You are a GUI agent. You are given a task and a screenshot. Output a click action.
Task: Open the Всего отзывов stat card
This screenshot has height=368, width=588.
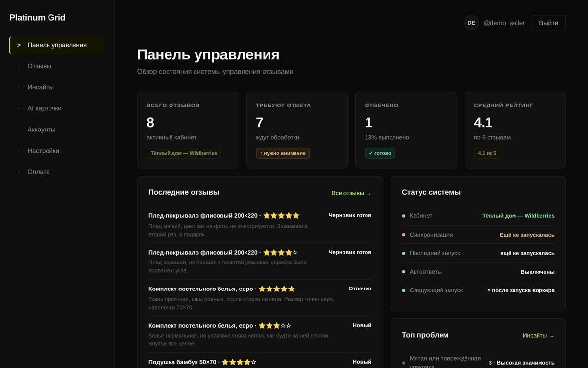(x=188, y=130)
